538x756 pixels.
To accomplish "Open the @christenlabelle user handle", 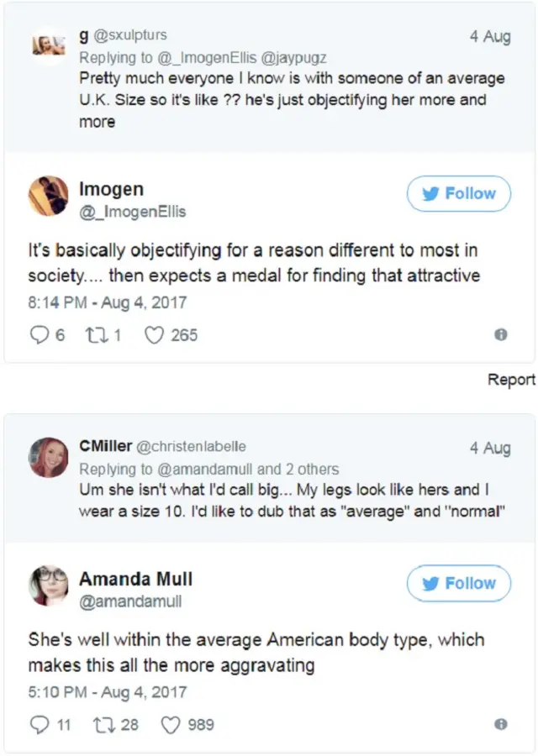I will pyautogui.click(x=192, y=446).
